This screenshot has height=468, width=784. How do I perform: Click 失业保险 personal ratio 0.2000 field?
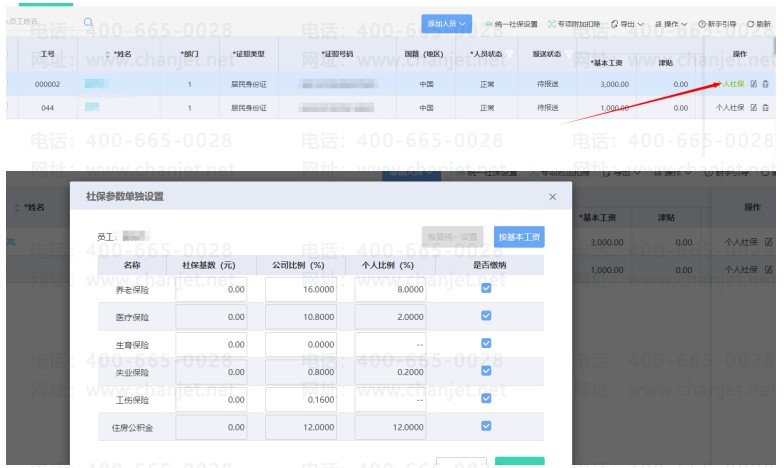390,372
